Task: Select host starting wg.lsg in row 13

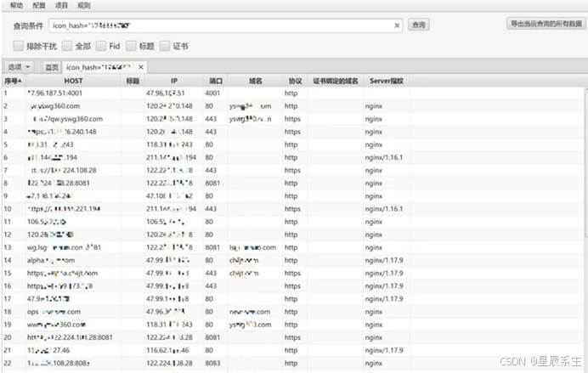Action: [64, 247]
